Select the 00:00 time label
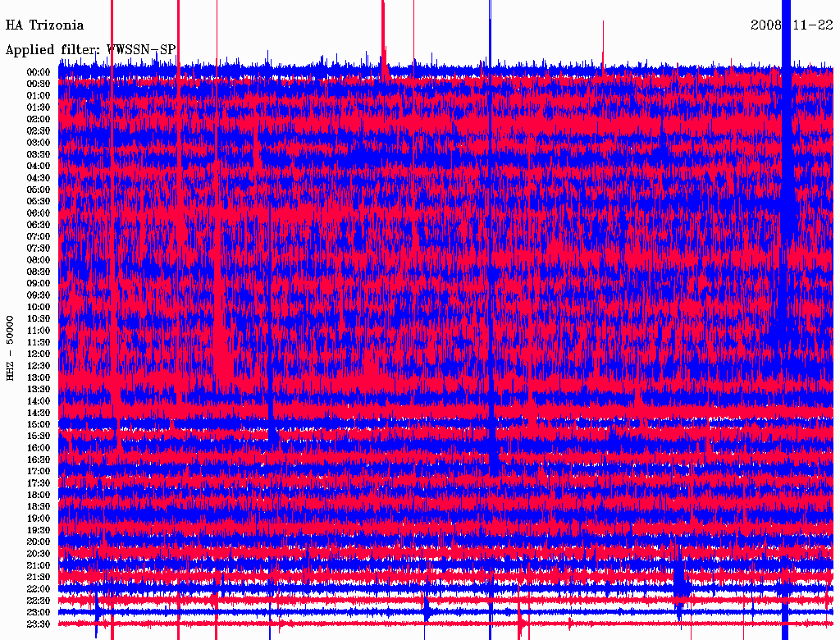 pos(39,72)
